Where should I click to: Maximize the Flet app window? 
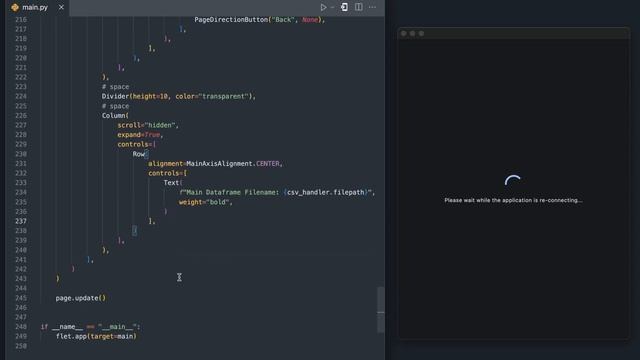click(x=421, y=33)
